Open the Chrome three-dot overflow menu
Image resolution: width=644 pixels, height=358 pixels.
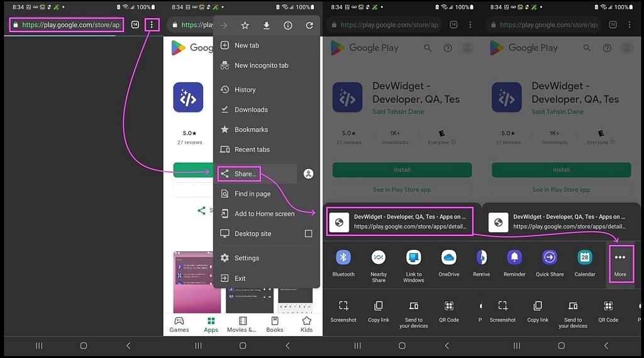152,24
